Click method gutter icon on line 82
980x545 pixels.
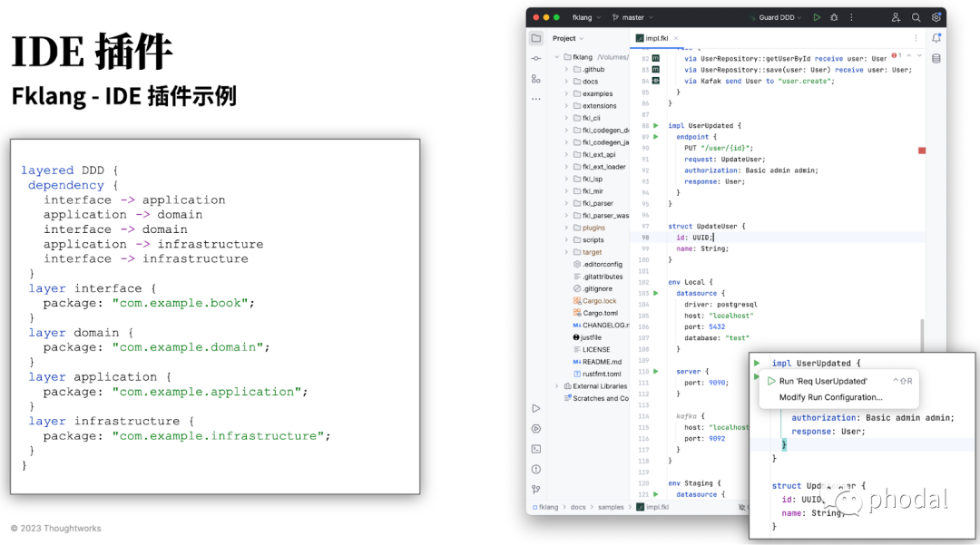(656, 58)
